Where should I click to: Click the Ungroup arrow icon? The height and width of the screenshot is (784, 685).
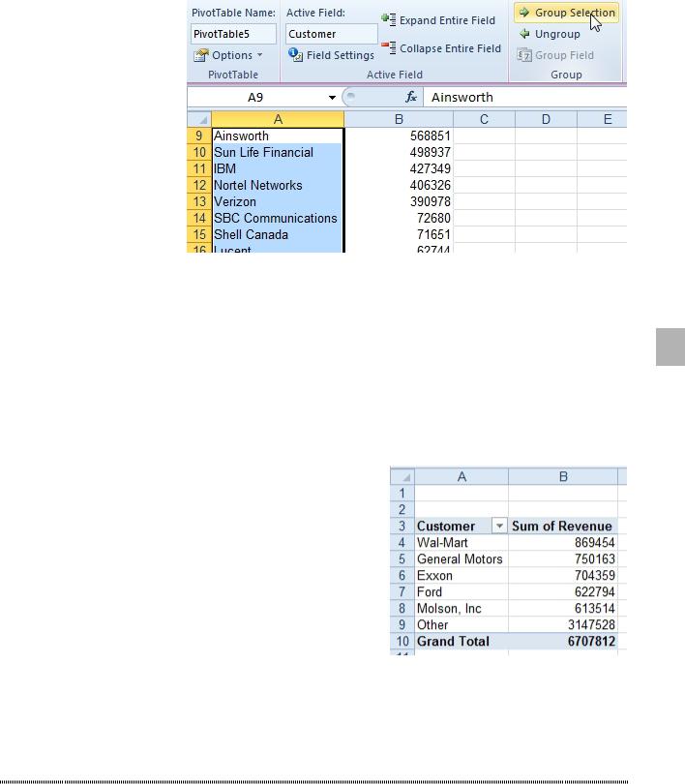click(x=524, y=34)
